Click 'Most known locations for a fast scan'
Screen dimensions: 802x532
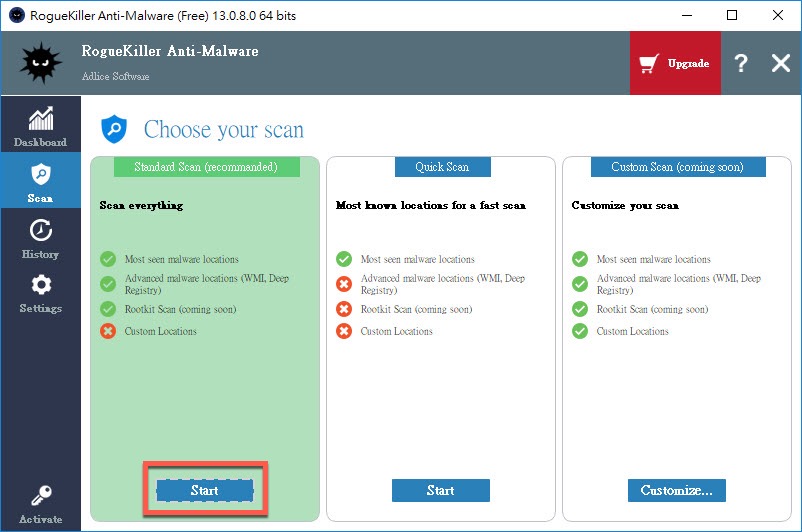tap(431, 205)
